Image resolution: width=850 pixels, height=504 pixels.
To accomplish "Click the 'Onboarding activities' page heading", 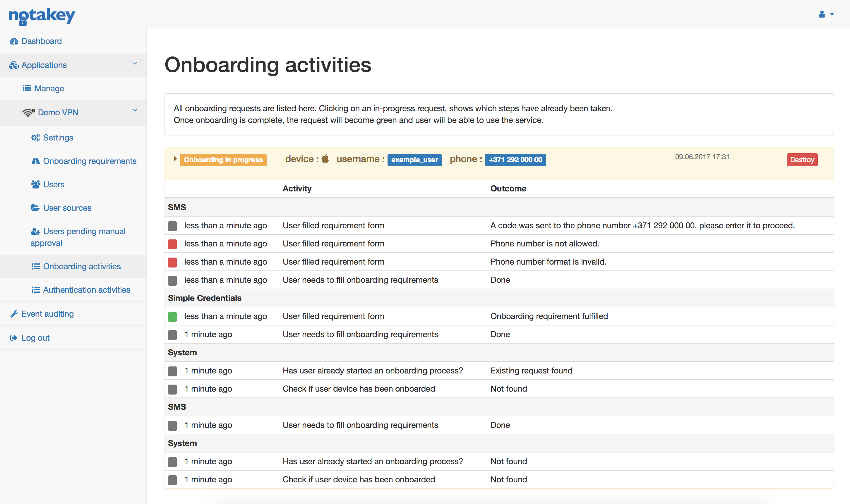I will pyautogui.click(x=268, y=64).
